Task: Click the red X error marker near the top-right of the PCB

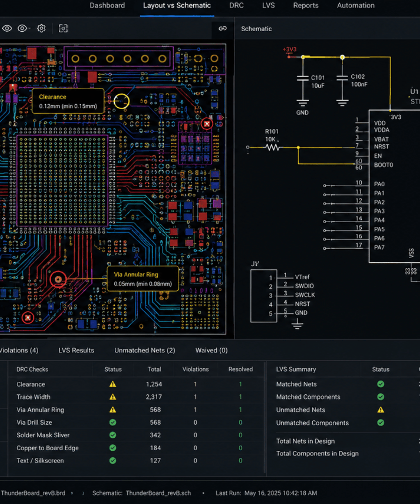Action: (x=207, y=123)
